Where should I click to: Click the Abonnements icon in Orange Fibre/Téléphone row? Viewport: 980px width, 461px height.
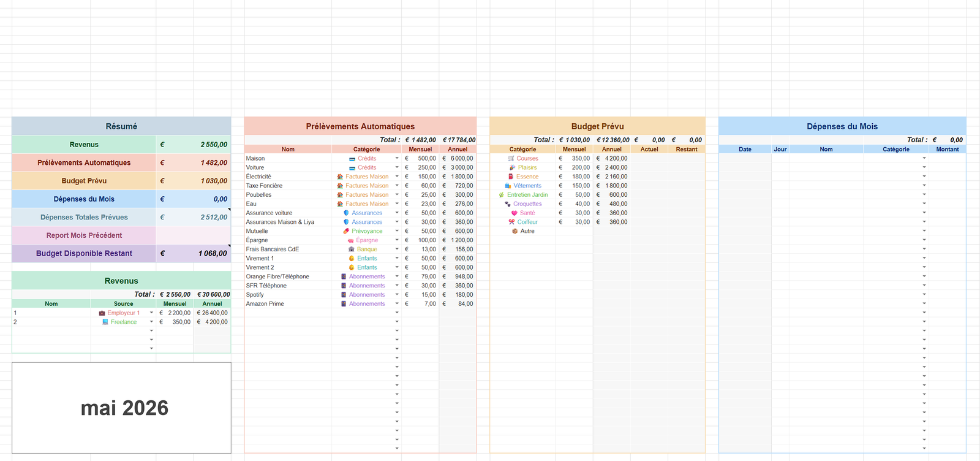[x=344, y=276]
